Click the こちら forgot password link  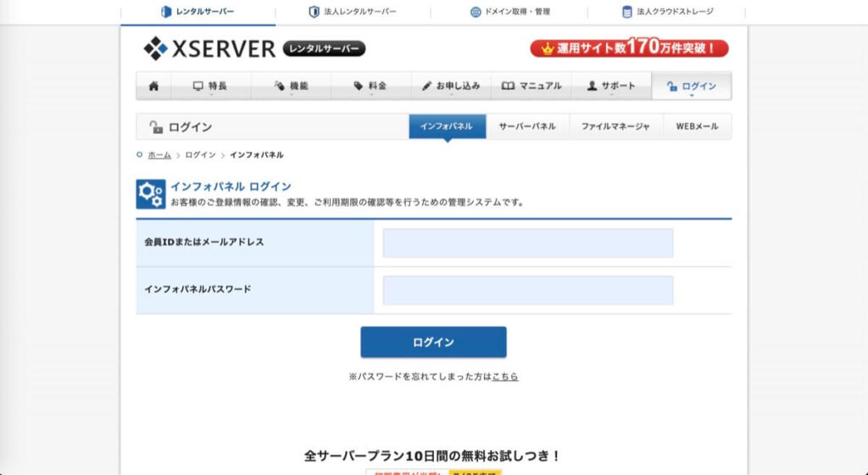(x=505, y=377)
